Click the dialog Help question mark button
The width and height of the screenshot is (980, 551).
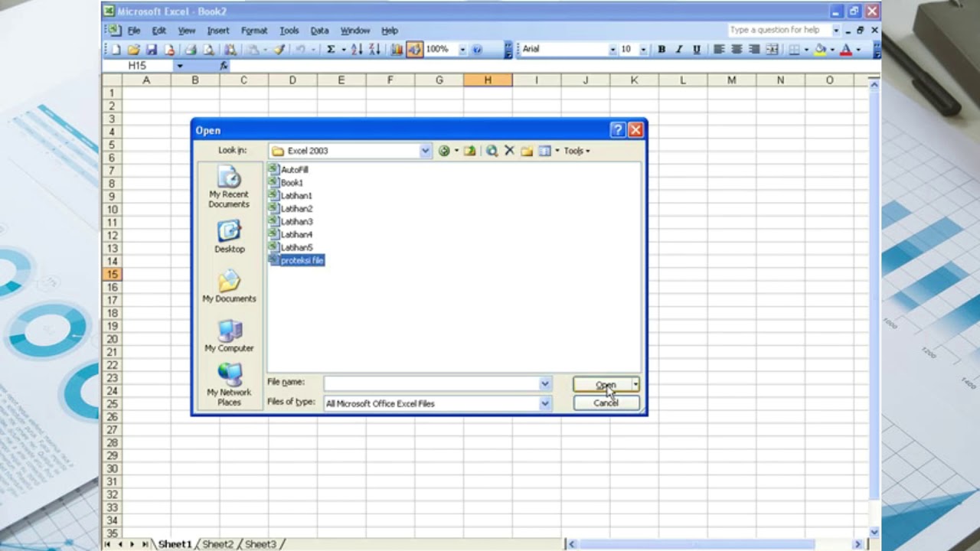618,130
